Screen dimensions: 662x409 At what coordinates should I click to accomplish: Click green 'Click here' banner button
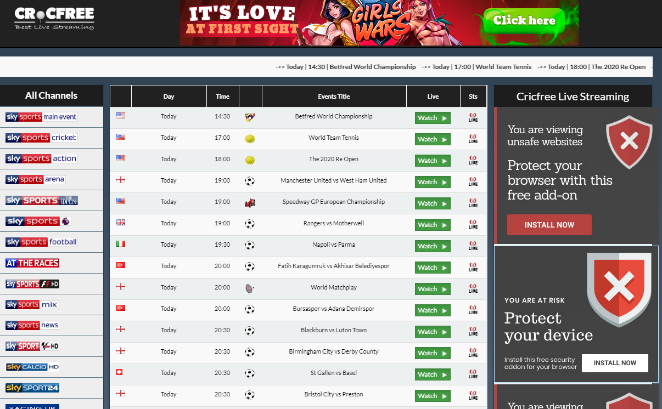click(x=524, y=20)
